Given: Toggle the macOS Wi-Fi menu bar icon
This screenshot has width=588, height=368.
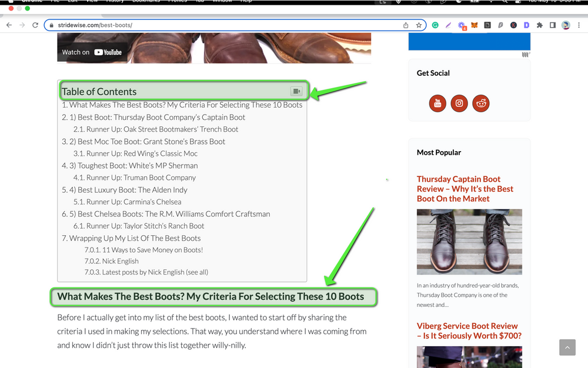Looking at the screenshot, I should [490, 2].
